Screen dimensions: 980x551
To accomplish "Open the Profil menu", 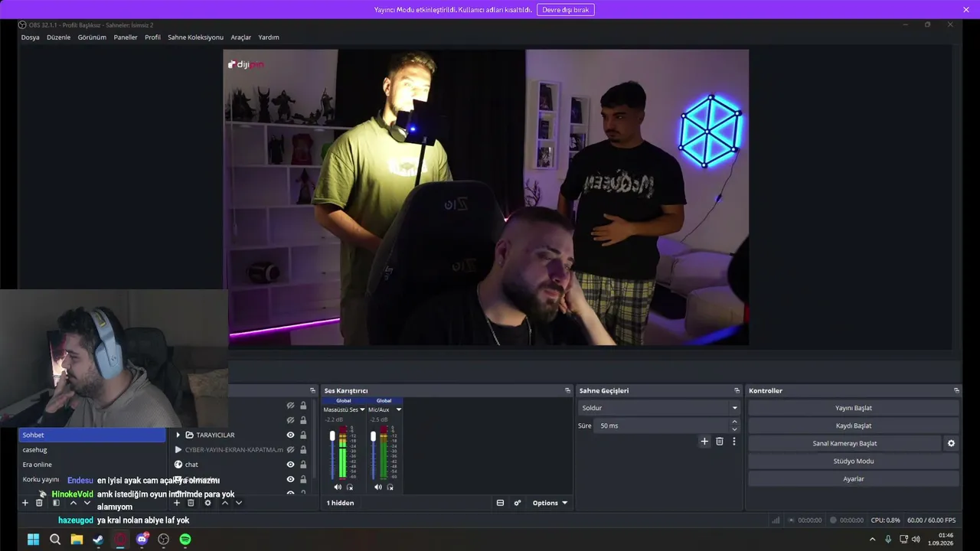I will (152, 37).
